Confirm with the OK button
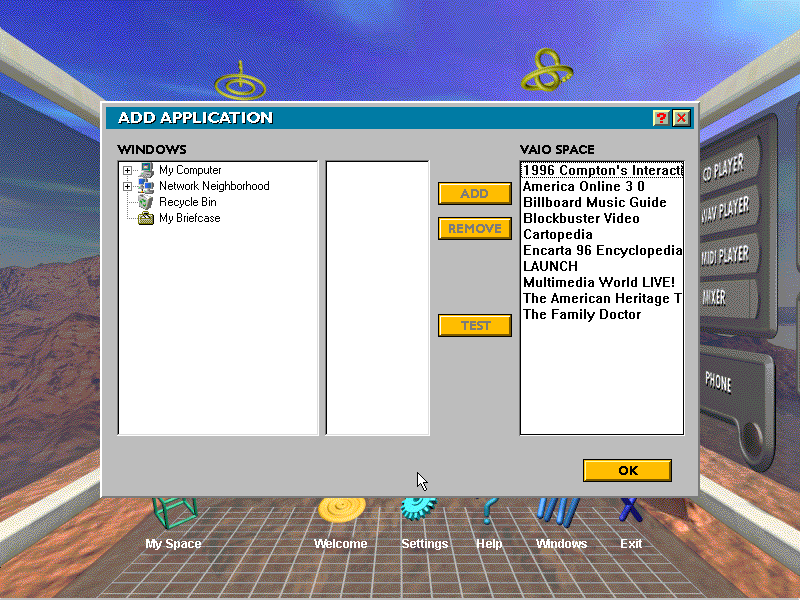 [x=627, y=471]
